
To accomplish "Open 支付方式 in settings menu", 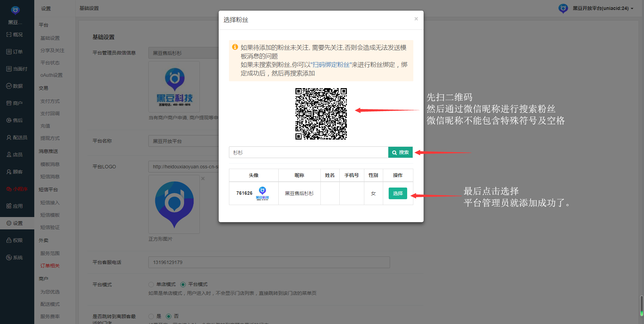I will point(50,101).
